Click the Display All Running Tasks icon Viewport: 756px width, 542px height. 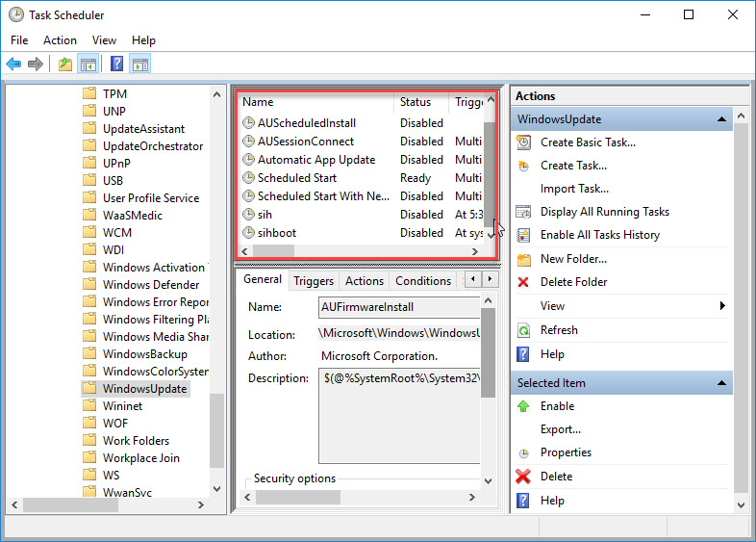tap(523, 212)
